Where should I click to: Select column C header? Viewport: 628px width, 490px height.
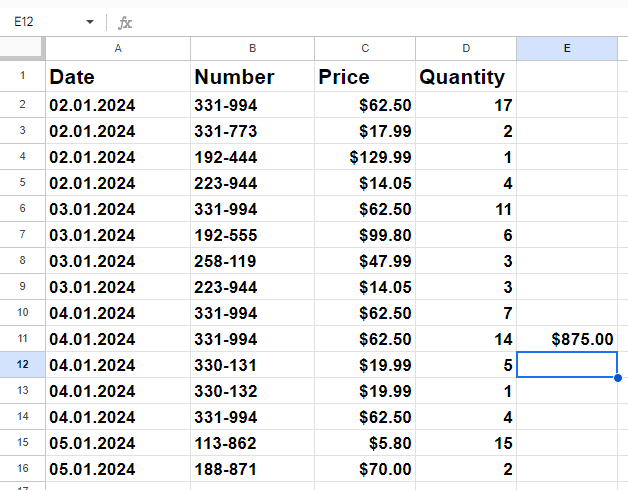point(365,48)
